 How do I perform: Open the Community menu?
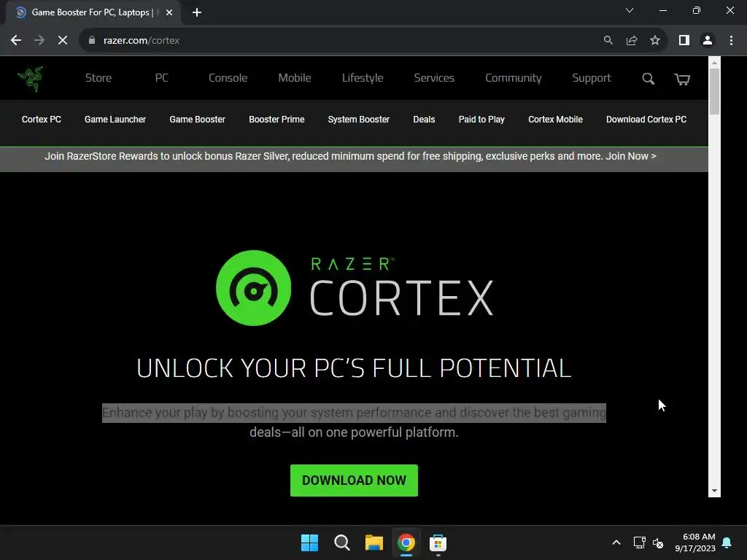[x=513, y=78]
